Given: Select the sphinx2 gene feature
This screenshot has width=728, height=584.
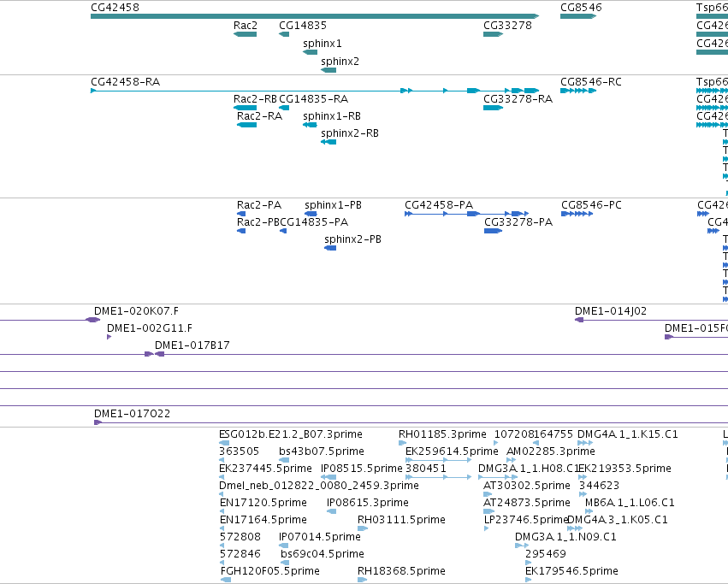Looking at the screenshot, I should point(328,70).
